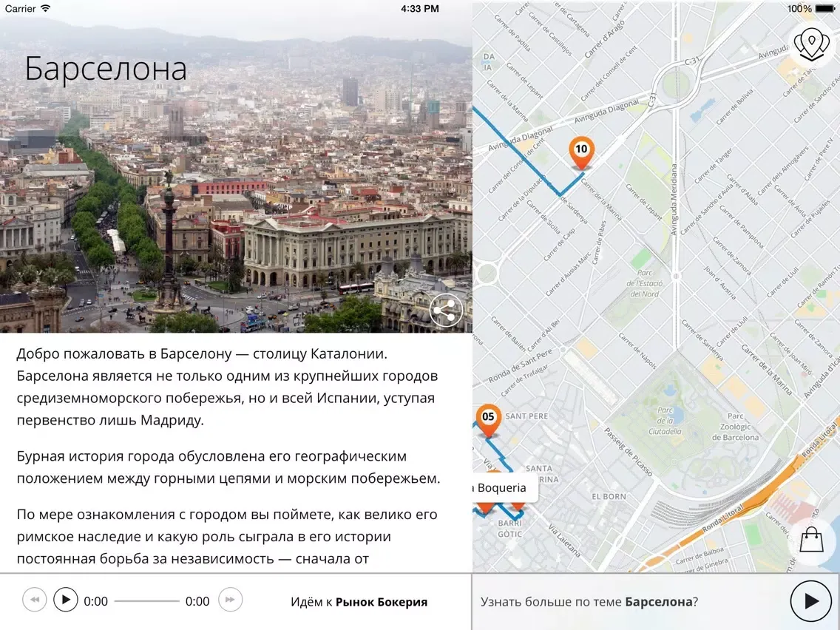Screen dimensions: 840x630
Task: Click the audio progress slider
Action: coord(147,601)
